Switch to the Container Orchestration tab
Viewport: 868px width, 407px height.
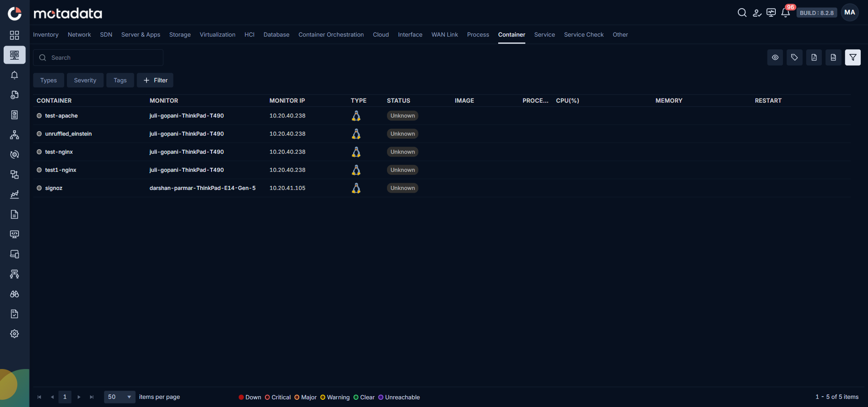coord(331,35)
